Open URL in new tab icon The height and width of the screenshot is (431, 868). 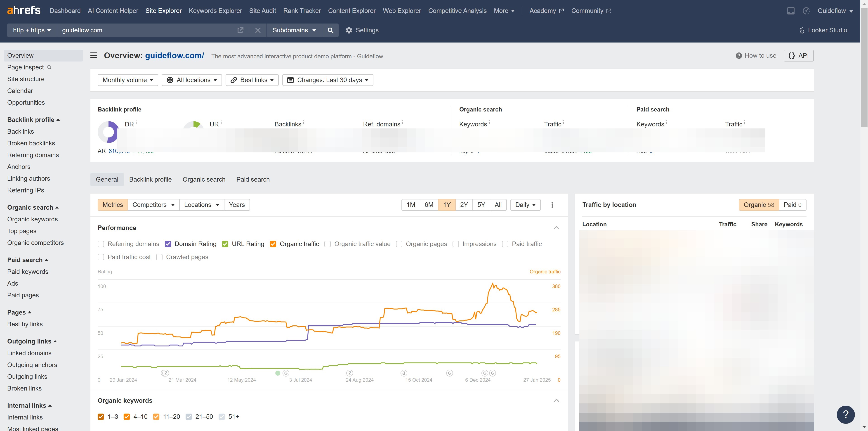[x=240, y=30]
